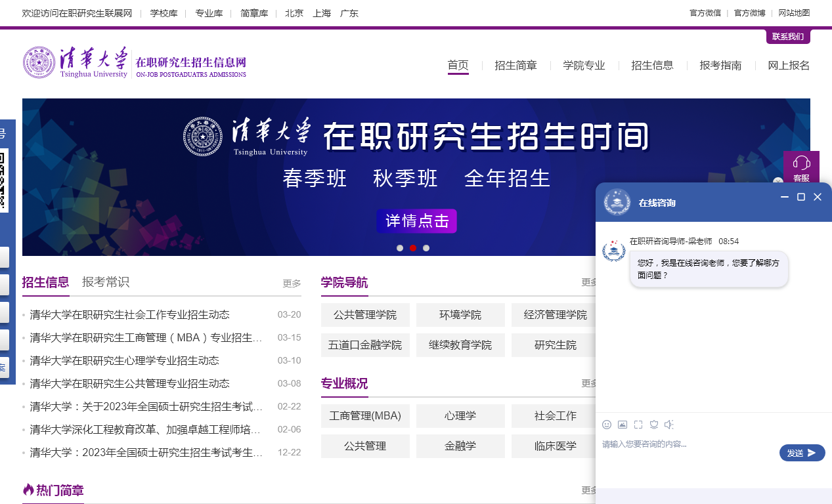Open the 公共管理学院 link
832x504 pixels.
pos(365,314)
